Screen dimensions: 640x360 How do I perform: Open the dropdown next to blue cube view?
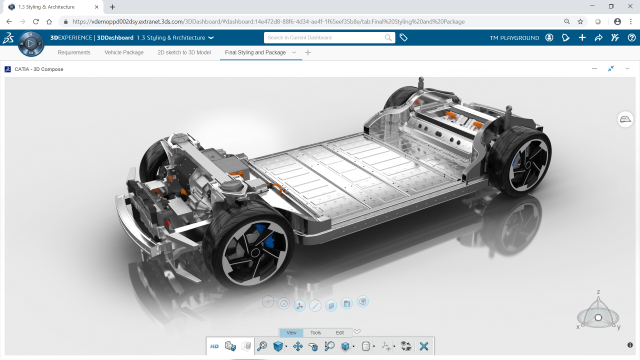286,347
